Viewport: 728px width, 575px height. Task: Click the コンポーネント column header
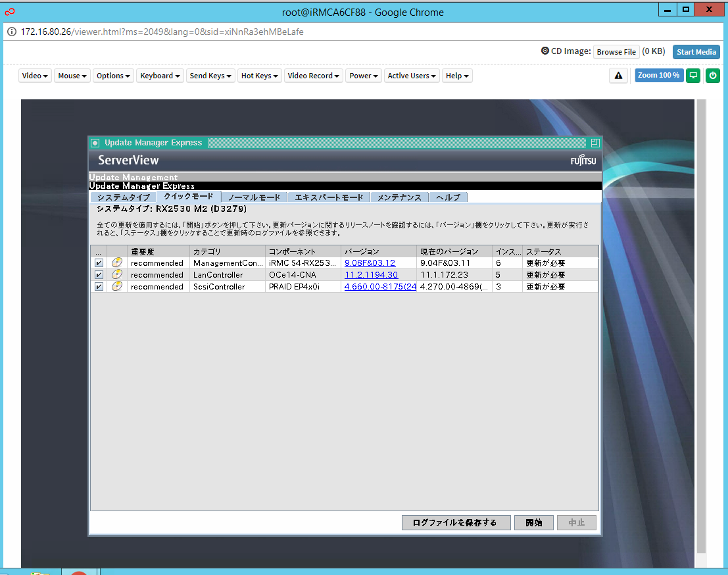pyautogui.click(x=303, y=251)
